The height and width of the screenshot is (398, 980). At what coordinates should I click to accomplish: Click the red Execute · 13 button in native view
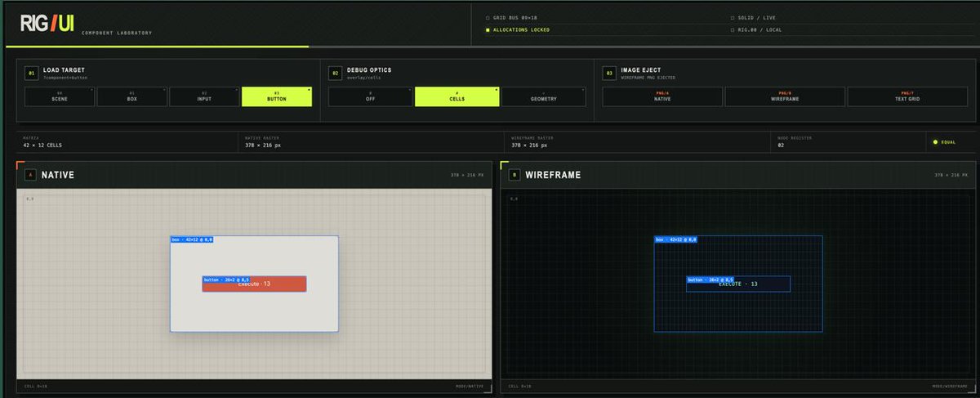click(x=254, y=284)
